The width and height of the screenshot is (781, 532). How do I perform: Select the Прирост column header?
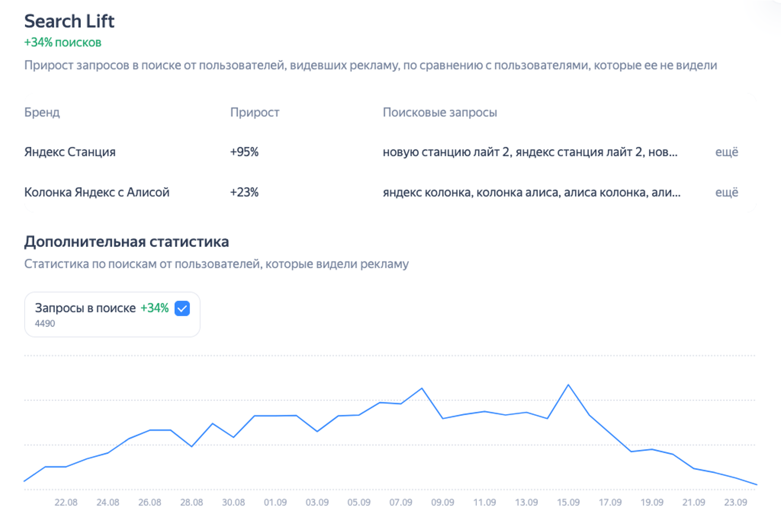coord(255,112)
